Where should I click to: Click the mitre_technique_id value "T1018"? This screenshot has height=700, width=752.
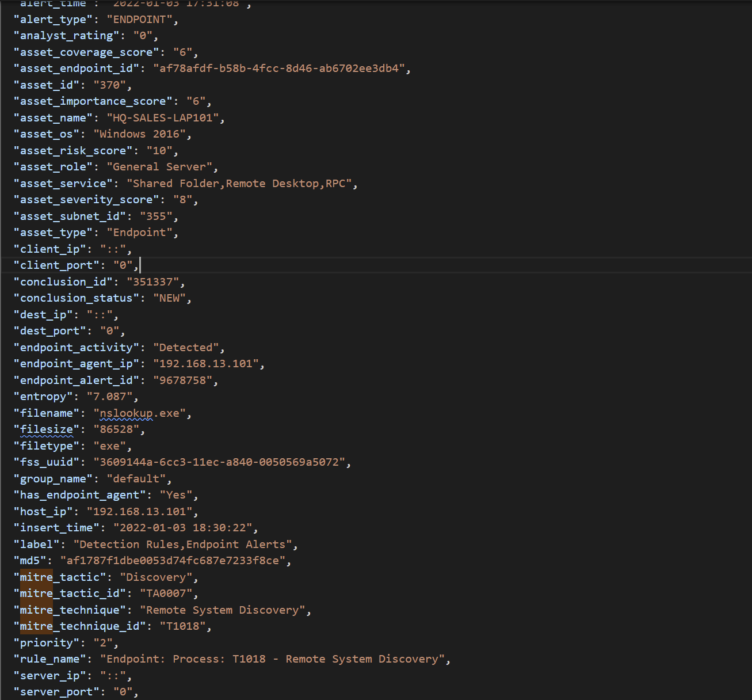coord(182,626)
